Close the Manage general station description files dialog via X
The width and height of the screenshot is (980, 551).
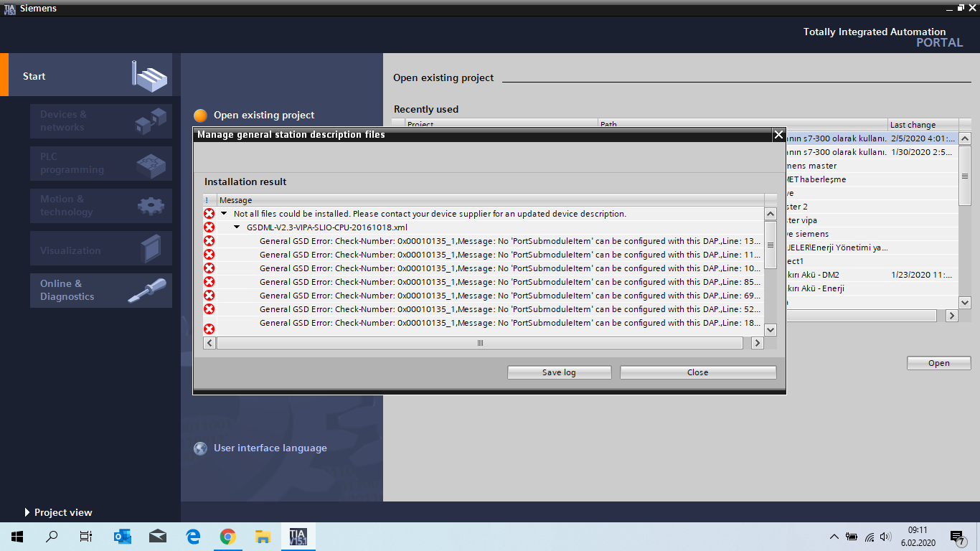pos(778,134)
